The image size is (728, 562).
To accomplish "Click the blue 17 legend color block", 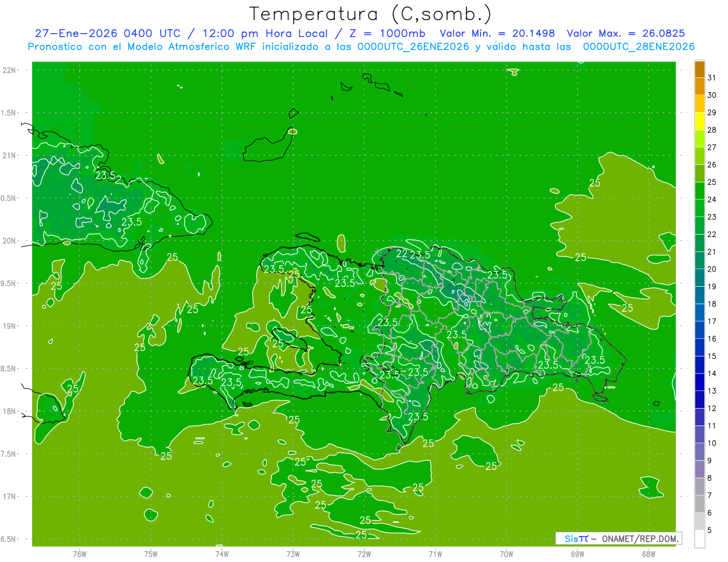I will tap(699, 313).
